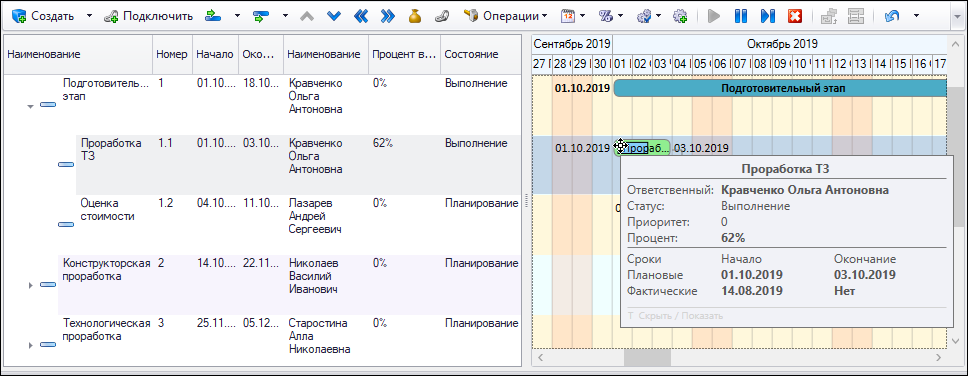This screenshot has width=968, height=376.
Task: Click the blue move-down chevron icon
Action: coord(334,17)
